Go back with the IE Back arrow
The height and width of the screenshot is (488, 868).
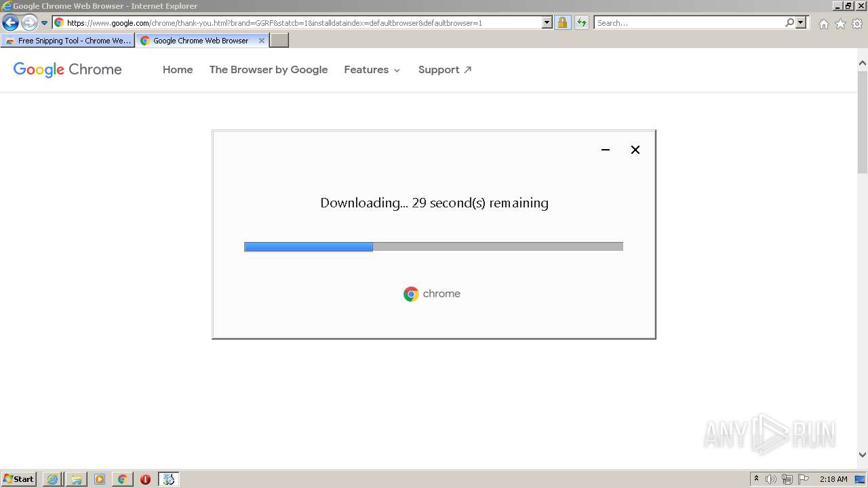[x=10, y=23]
